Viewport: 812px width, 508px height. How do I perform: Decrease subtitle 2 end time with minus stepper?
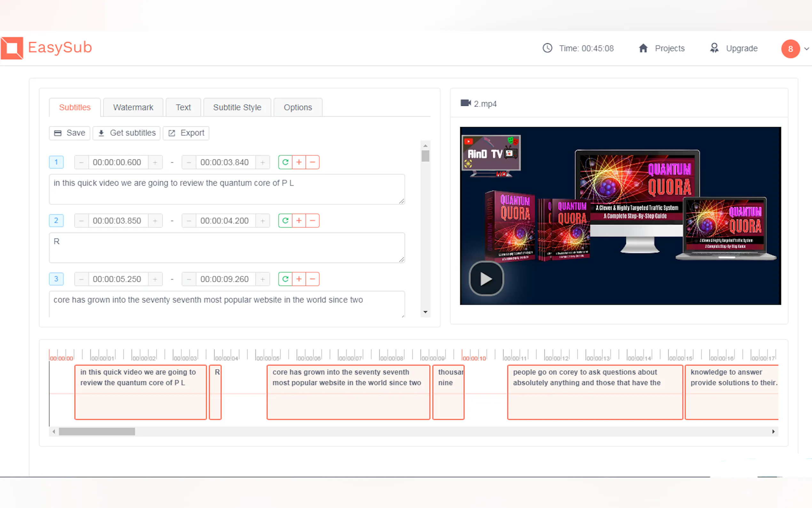pos(189,221)
